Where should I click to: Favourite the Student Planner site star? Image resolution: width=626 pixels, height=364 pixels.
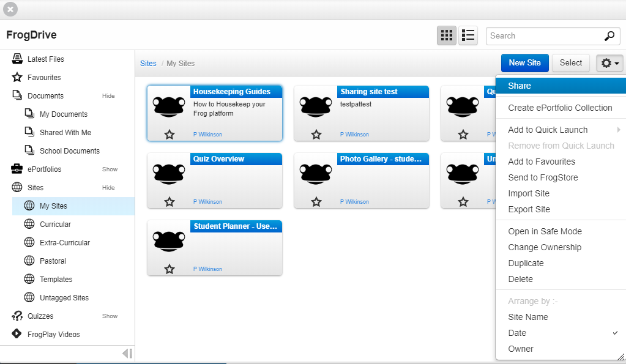point(170,269)
